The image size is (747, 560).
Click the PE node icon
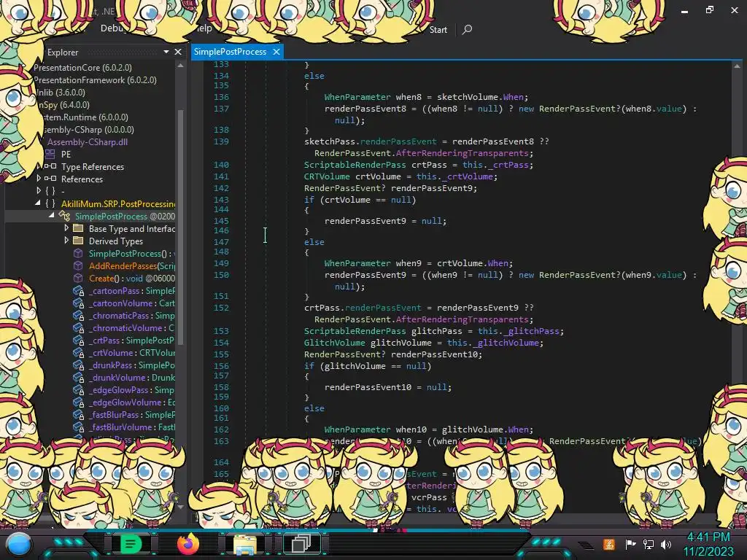(50, 154)
